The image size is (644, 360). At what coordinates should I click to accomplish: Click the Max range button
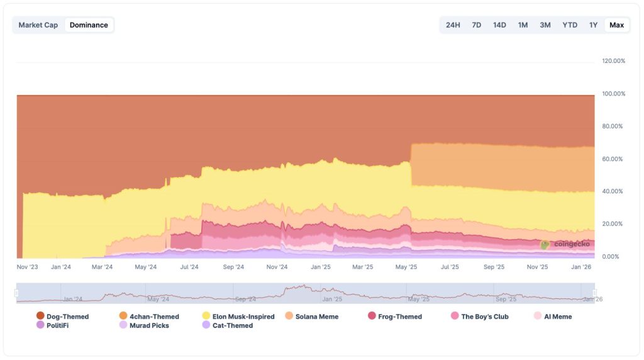616,25
